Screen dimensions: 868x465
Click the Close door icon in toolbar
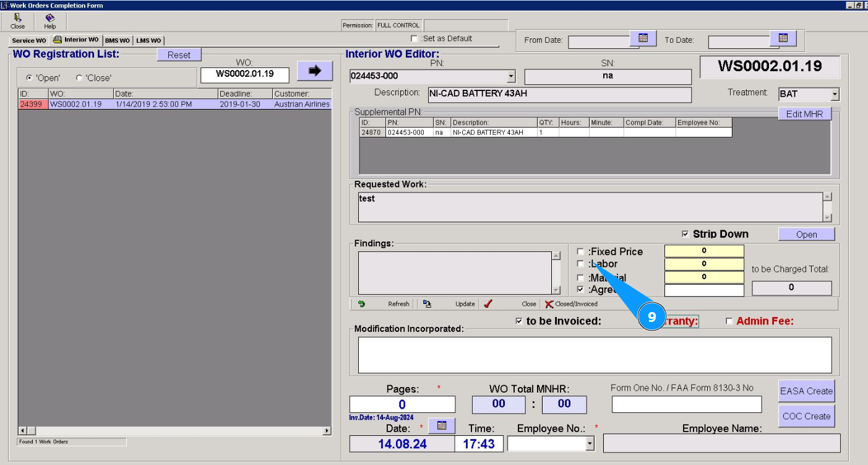point(17,19)
